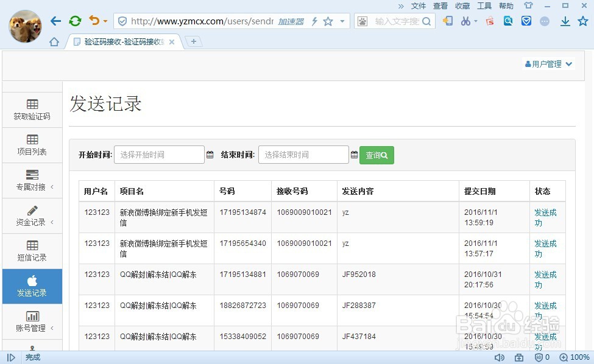Click the green 查询 search button

pyautogui.click(x=377, y=155)
